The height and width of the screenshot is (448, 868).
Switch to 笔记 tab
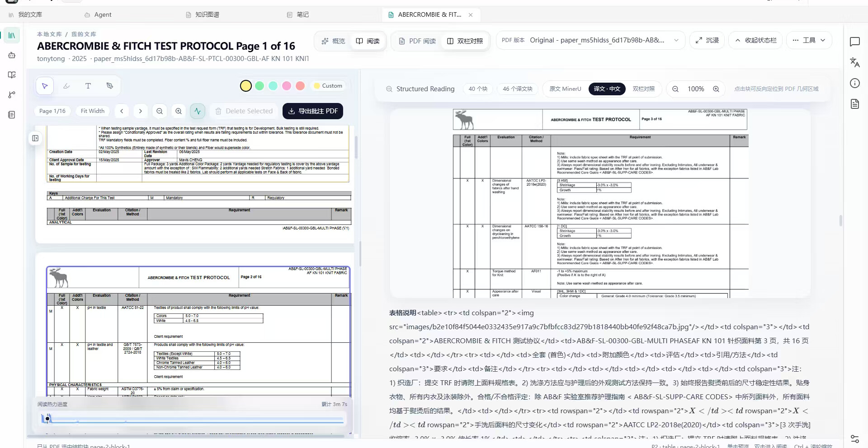pyautogui.click(x=298, y=15)
